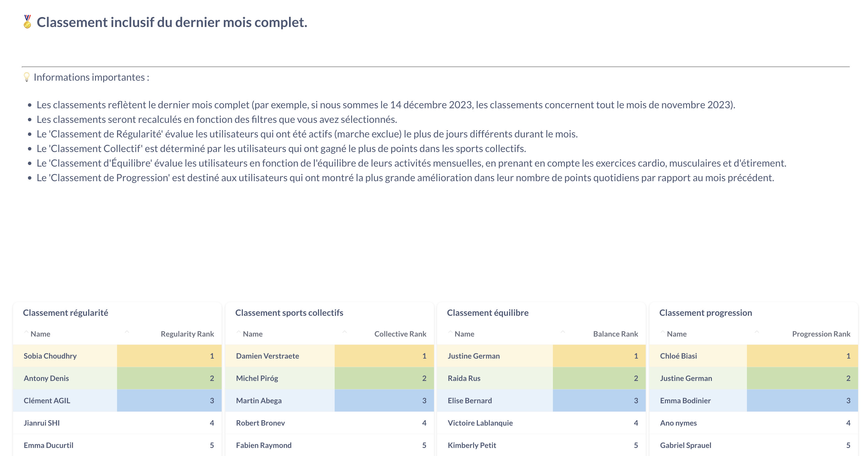Click the lightbulb icon by Informations importantes
The image size is (868, 456).
pyautogui.click(x=27, y=77)
